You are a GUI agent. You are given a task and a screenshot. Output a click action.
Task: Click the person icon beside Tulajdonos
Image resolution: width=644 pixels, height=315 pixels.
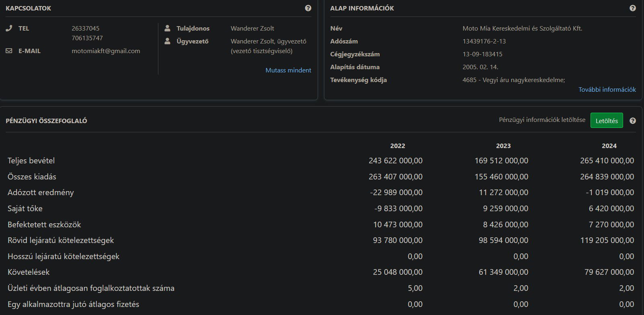pyautogui.click(x=167, y=28)
